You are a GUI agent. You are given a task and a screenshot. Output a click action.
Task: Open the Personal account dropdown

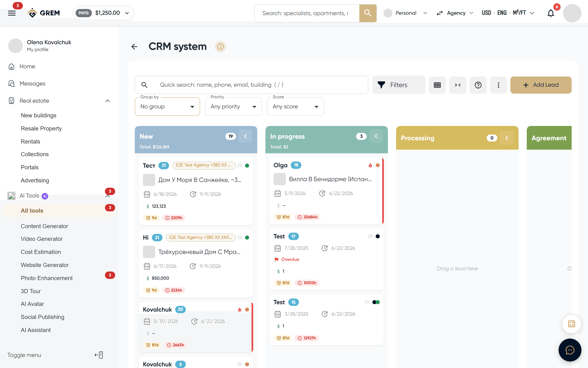pos(405,13)
